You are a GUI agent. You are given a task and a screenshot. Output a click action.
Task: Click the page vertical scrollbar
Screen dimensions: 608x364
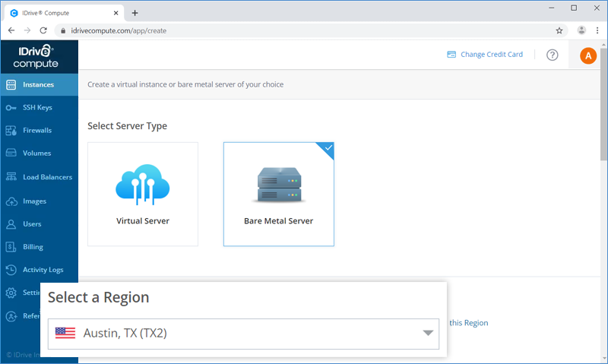603,105
